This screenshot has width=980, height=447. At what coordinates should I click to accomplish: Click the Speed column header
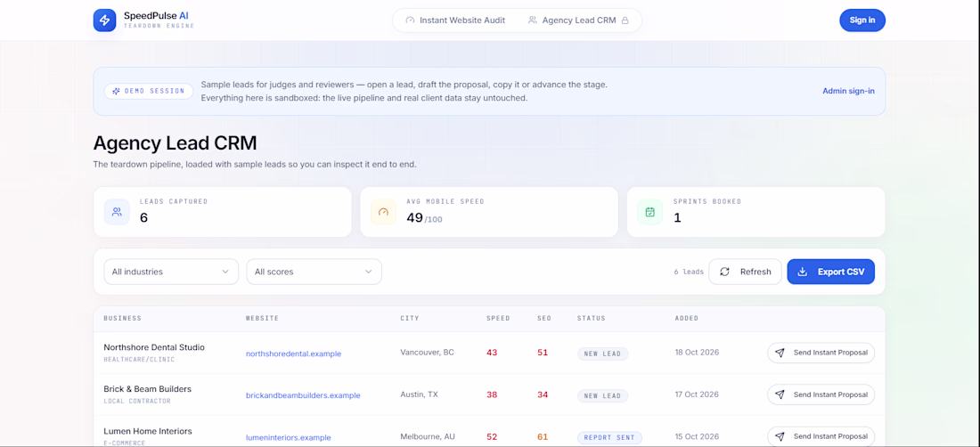click(498, 319)
